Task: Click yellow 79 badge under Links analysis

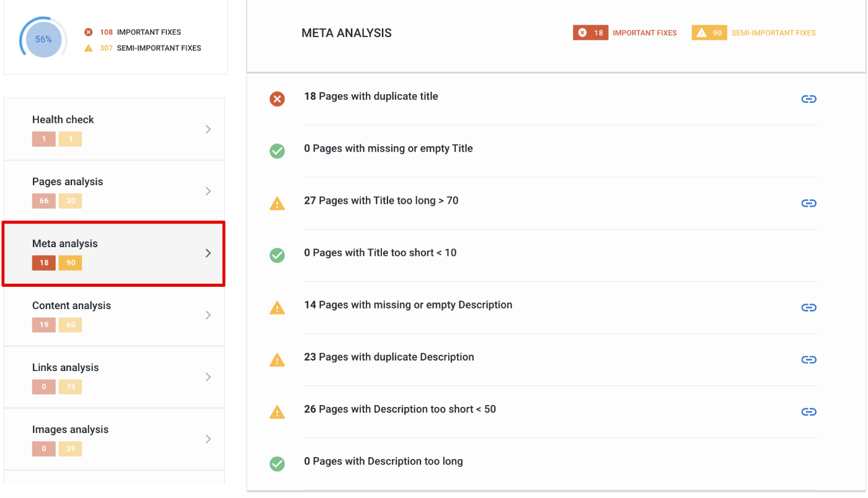Action: click(71, 387)
